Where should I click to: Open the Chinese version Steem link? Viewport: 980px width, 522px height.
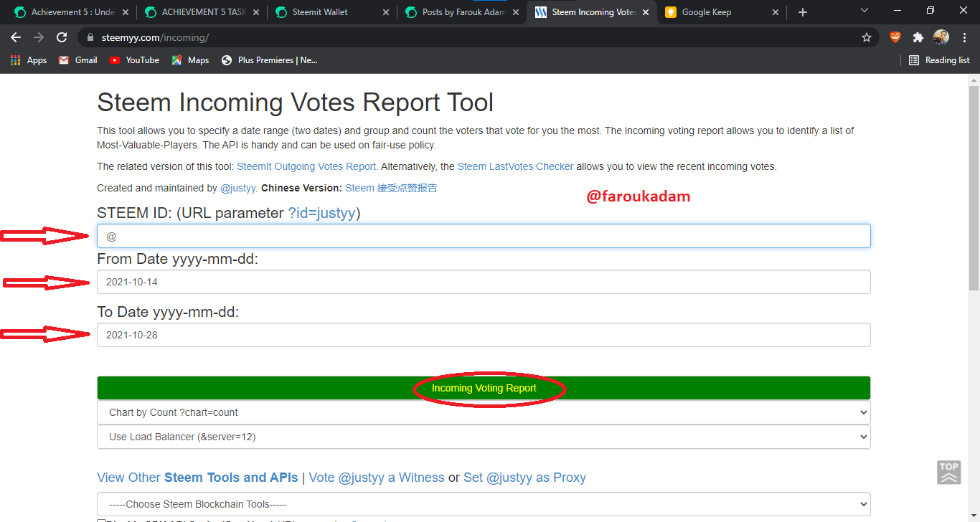point(391,188)
